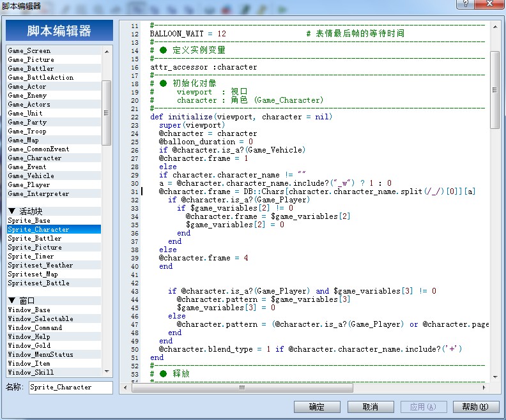The width and height of the screenshot is (506, 420).
Task: Click the def initialize line 22
Action: 241,117
